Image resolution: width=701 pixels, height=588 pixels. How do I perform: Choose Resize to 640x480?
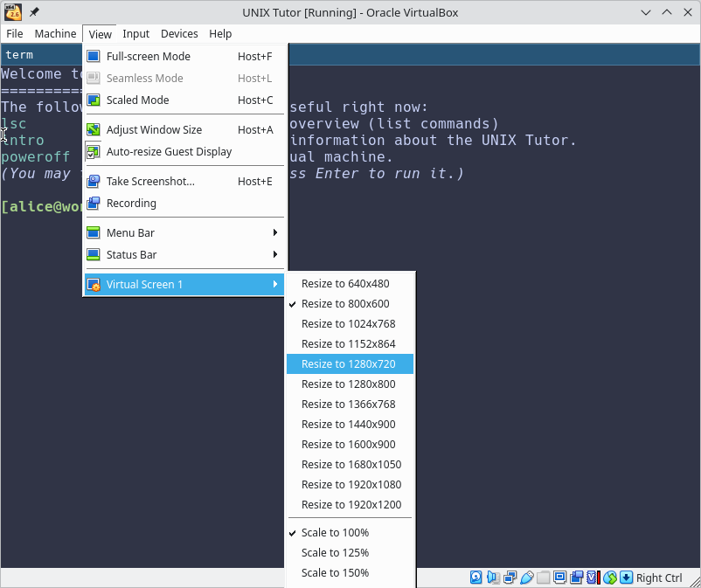click(x=350, y=284)
